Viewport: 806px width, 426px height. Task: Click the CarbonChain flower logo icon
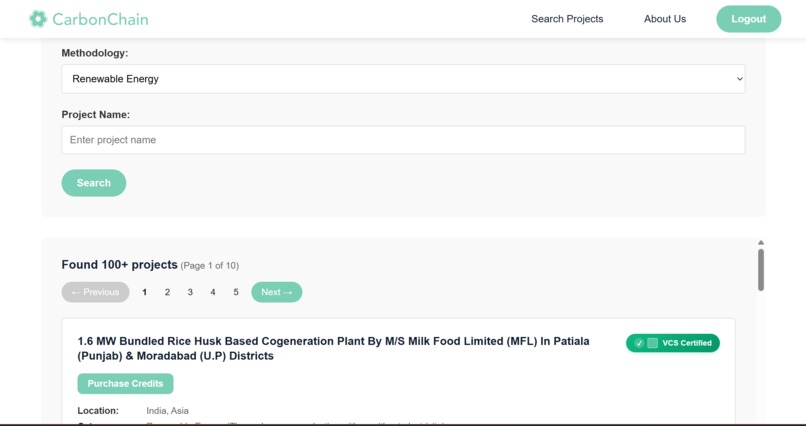pyautogui.click(x=38, y=19)
